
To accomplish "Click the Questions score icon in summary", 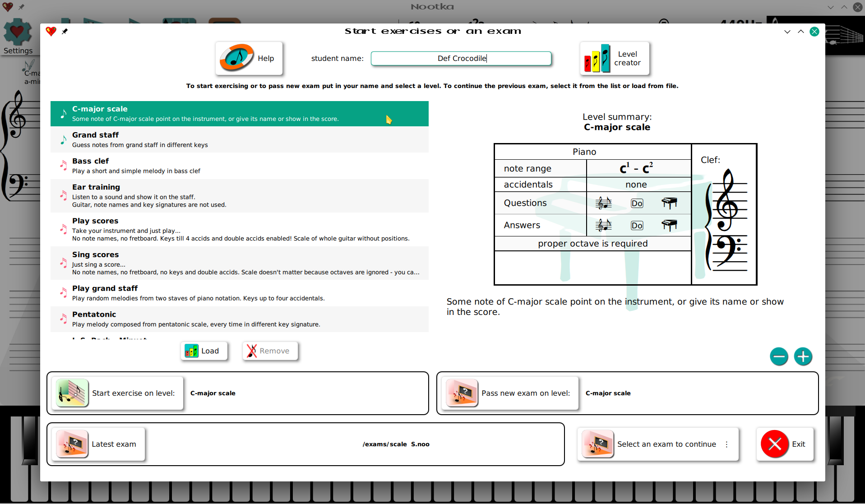I will [x=603, y=203].
